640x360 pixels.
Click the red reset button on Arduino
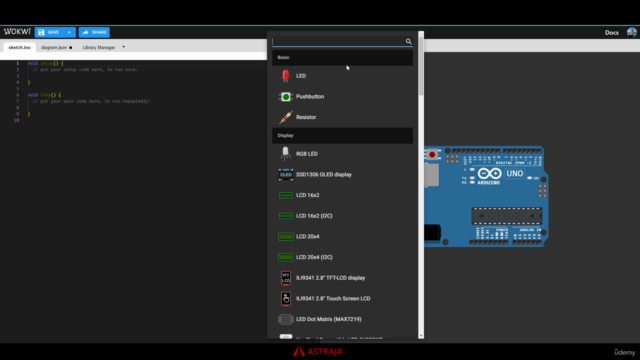pos(432,155)
